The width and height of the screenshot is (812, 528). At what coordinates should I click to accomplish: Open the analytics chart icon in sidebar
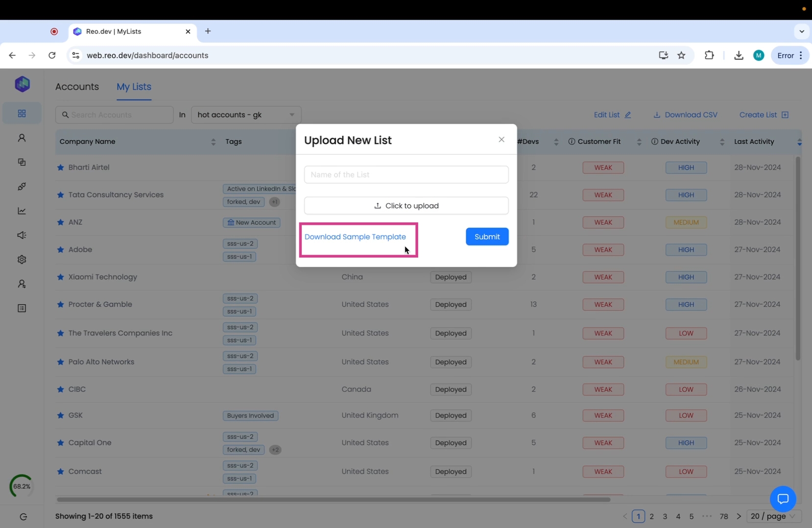point(22,211)
